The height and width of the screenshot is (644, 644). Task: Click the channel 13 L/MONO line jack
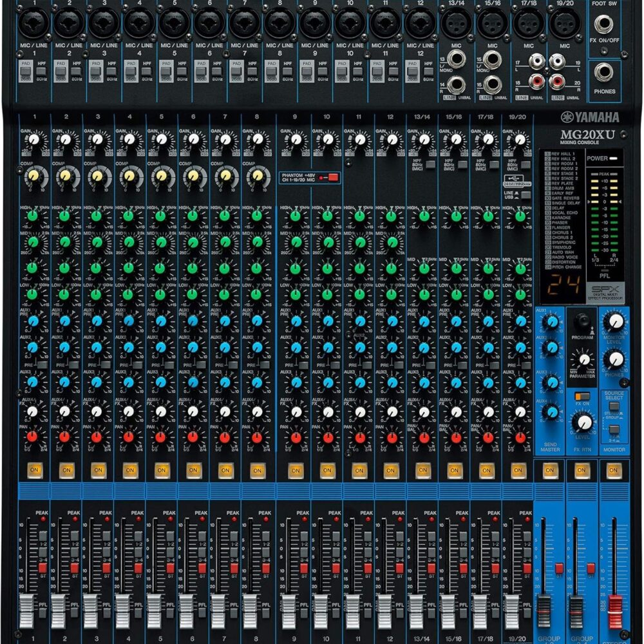click(x=456, y=59)
